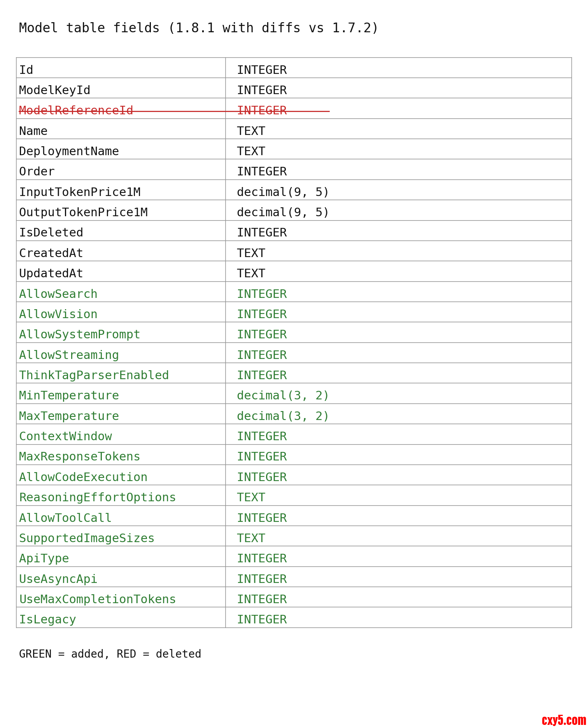
Task: Click the ThinkTagParserEnabled field cell
Action: tap(94, 375)
